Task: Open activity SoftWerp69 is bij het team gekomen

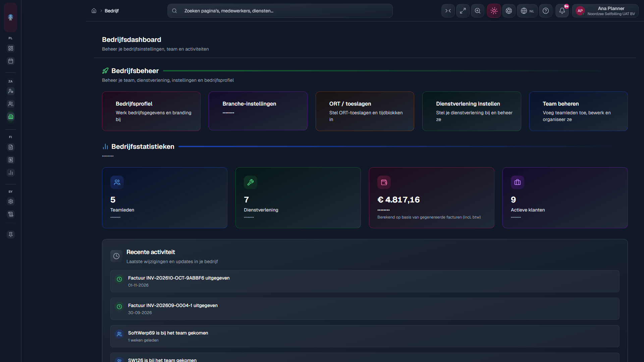Action: pyautogui.click(x=365, y=336)
